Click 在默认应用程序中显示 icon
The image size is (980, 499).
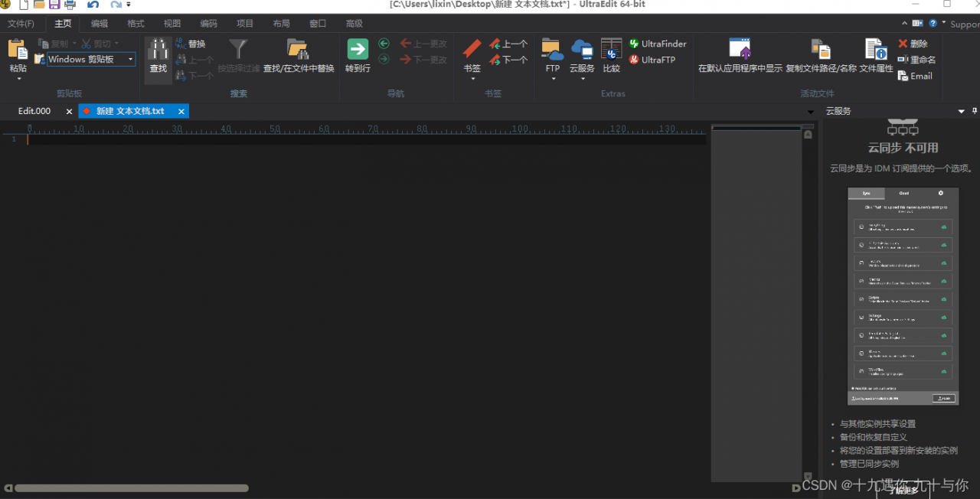pyautogui.click(x=740, y=50)
